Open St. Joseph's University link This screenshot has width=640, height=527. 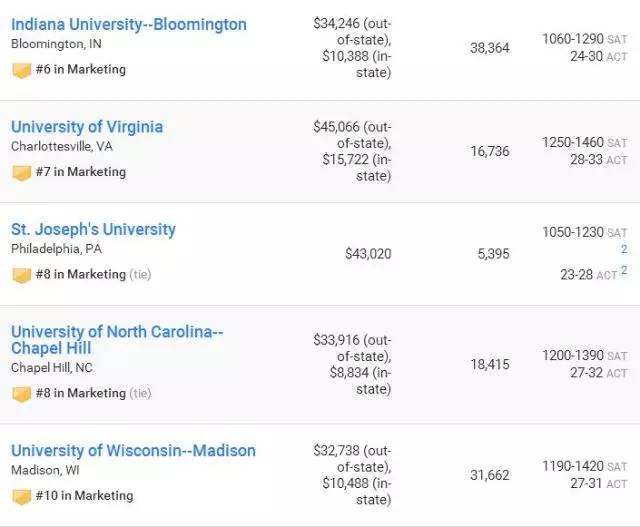[93, 229]
